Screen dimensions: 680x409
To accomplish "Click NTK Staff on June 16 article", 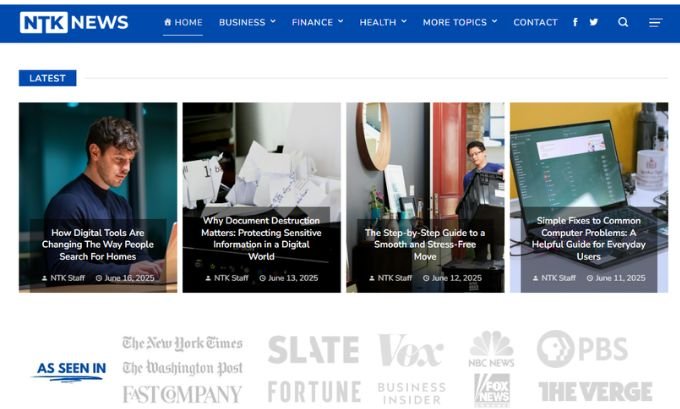I will tap(63, 278).
